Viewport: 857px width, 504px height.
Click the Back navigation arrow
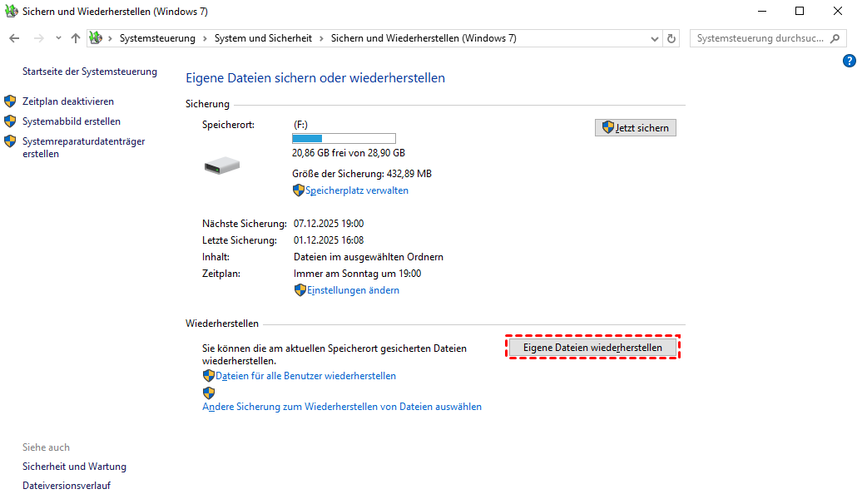pyautogui.click(x=14, y=38)
